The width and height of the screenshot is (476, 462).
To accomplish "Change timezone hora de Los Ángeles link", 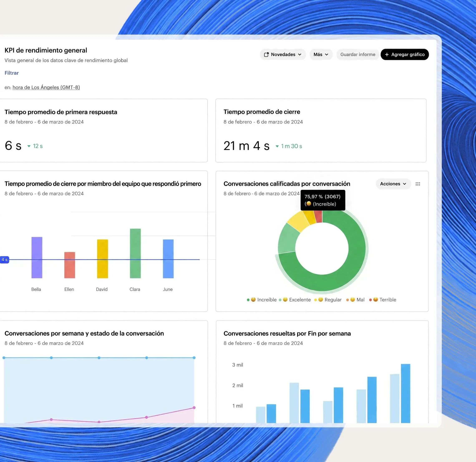I will point(46,87).
